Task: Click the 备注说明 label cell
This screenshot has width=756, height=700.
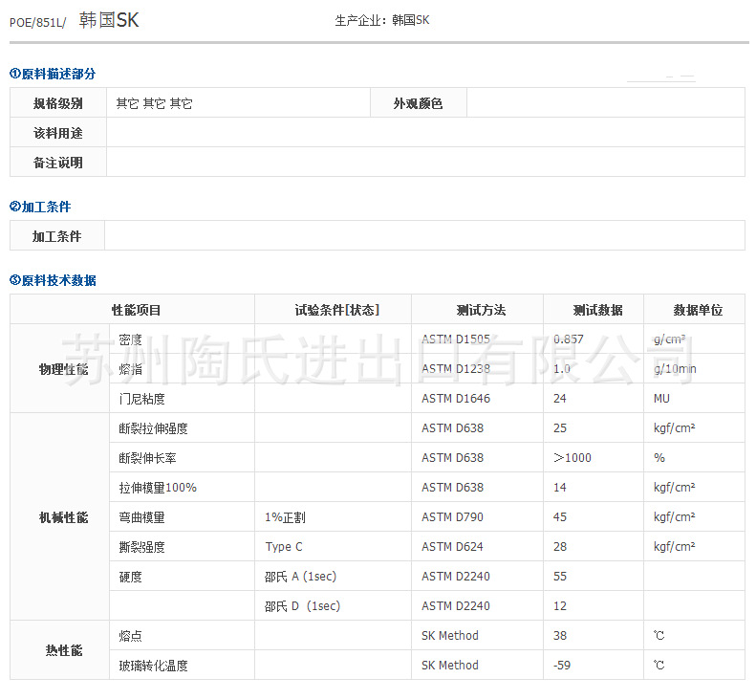Action: (x=58, y=163)
